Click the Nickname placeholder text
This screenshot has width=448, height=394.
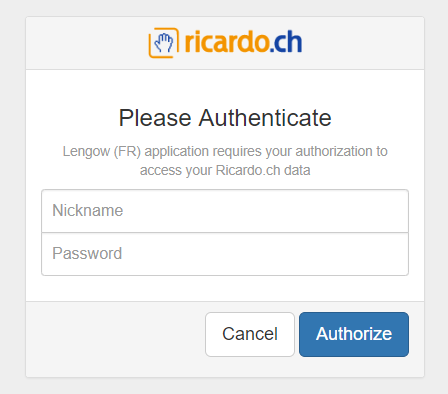[88, 211]
